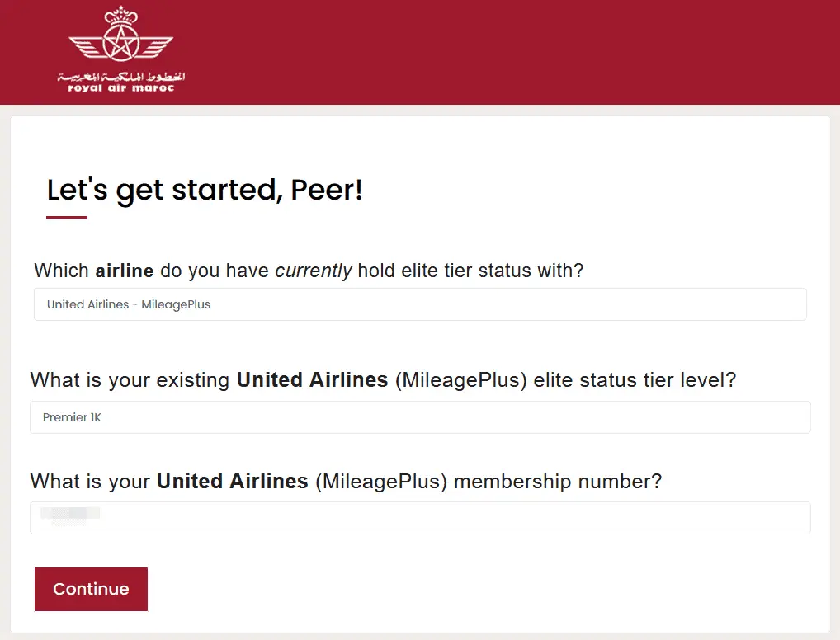
Task: Click the blurred membership number value
Action: tap(70, 515)
